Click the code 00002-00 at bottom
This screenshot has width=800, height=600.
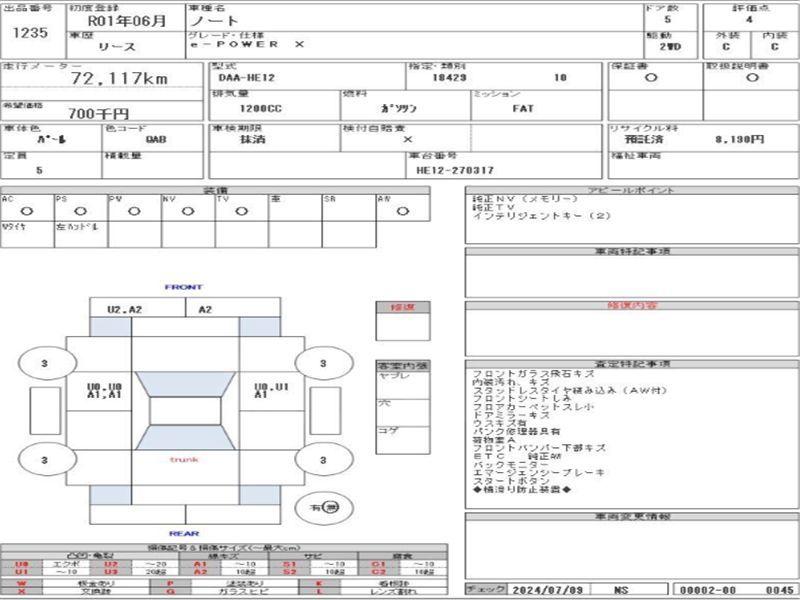click(x=706, y=590)
